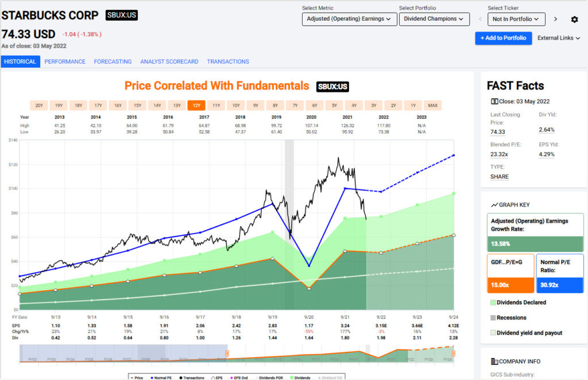Click the next ticker arrow icon
Viewport: 588px width, 380px height.
[x=556, y=19]
